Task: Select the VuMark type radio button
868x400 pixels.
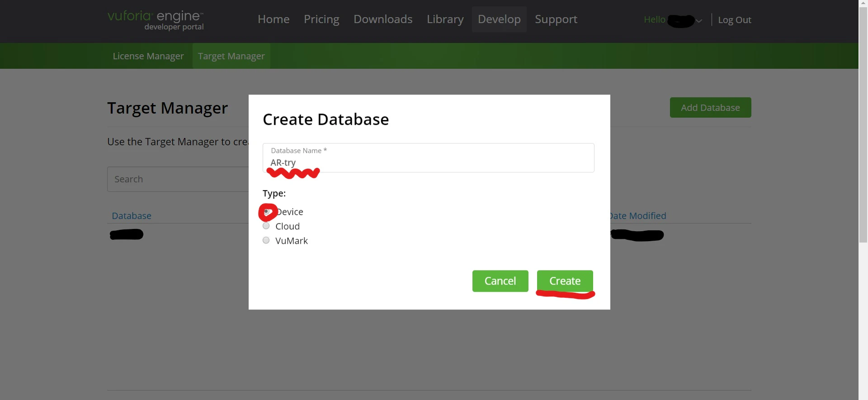Action: [266, 240]
